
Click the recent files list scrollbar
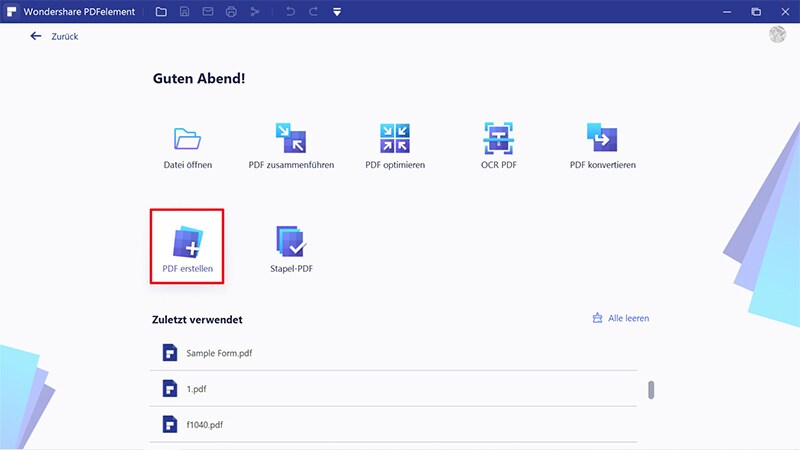[x=652, y=389]
